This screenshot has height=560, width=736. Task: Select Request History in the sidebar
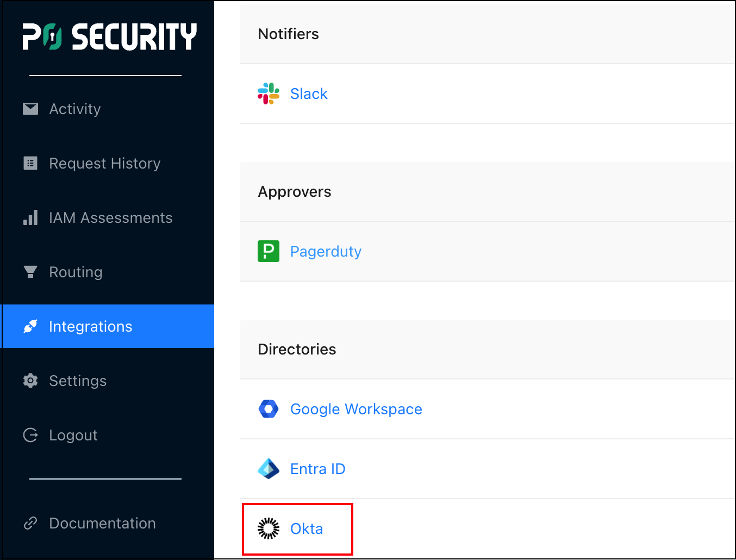pos(104,163)
